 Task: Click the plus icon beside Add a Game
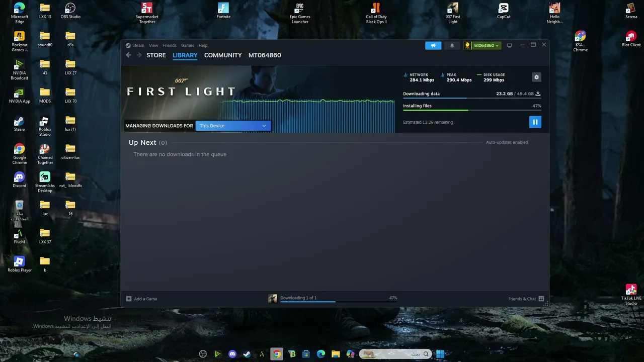coord(129,299)
